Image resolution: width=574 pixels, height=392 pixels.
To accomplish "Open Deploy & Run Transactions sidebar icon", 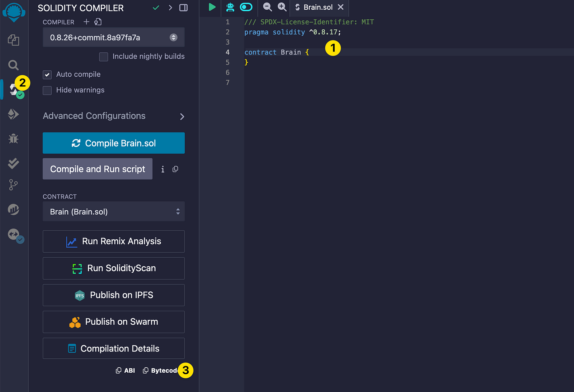I will point(14,114).
